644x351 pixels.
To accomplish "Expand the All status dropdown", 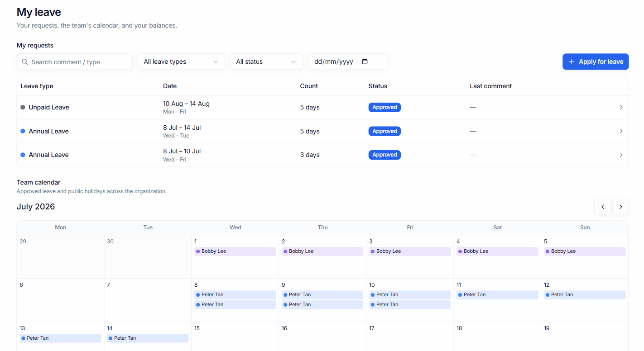I will tap(266, 62).
